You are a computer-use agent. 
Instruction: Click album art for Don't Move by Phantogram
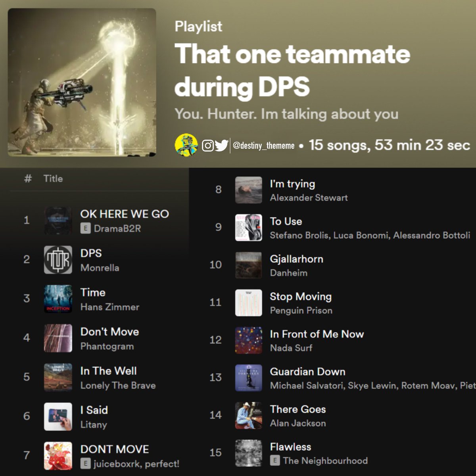tap(58, 338)
